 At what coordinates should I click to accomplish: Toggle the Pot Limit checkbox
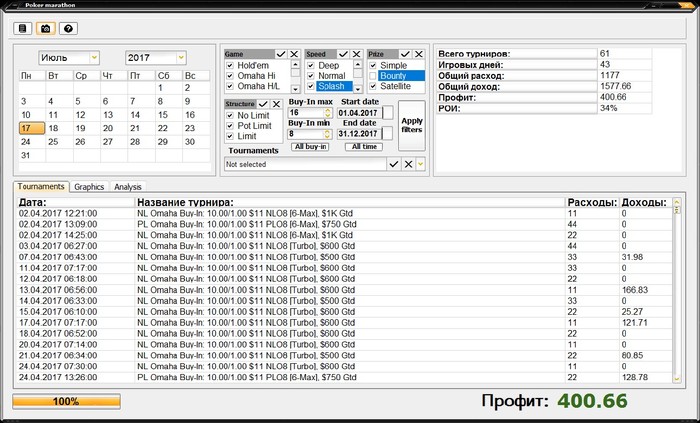click(x=230, y=126)
